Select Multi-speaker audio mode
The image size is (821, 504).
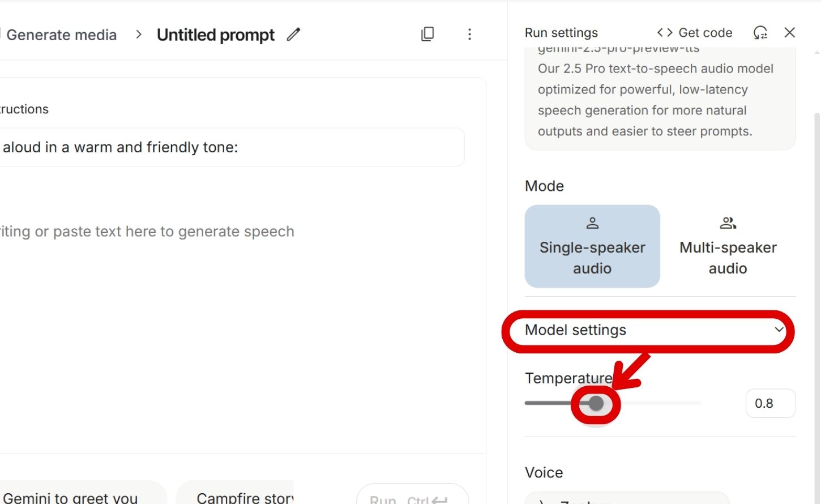tap(728, 247)
